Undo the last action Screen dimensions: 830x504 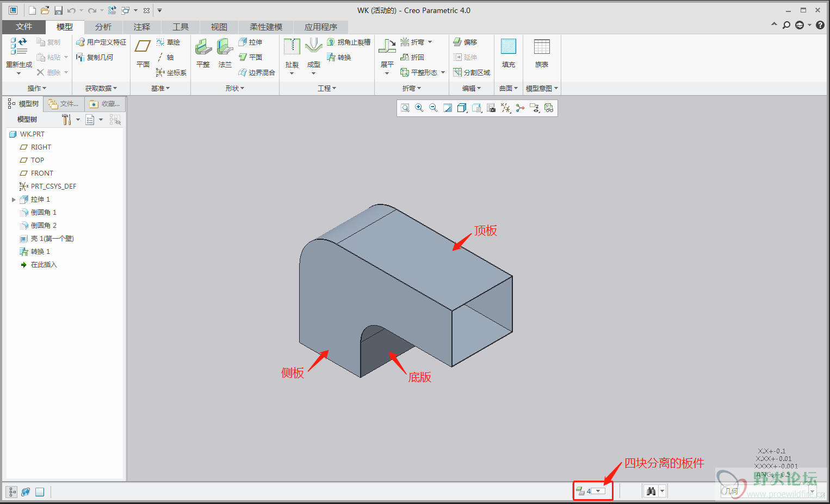71,10
